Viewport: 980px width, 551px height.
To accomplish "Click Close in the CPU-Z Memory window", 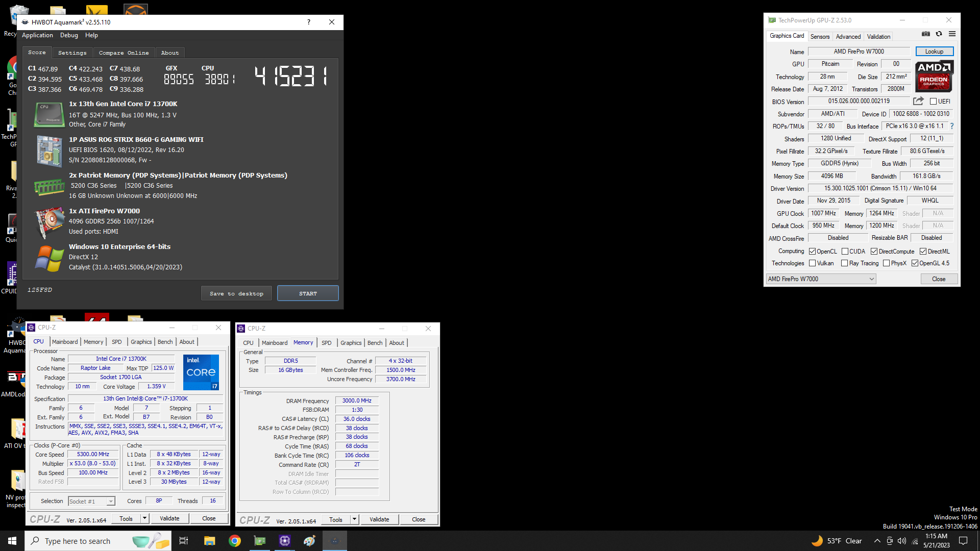I will tap(419, 519).
